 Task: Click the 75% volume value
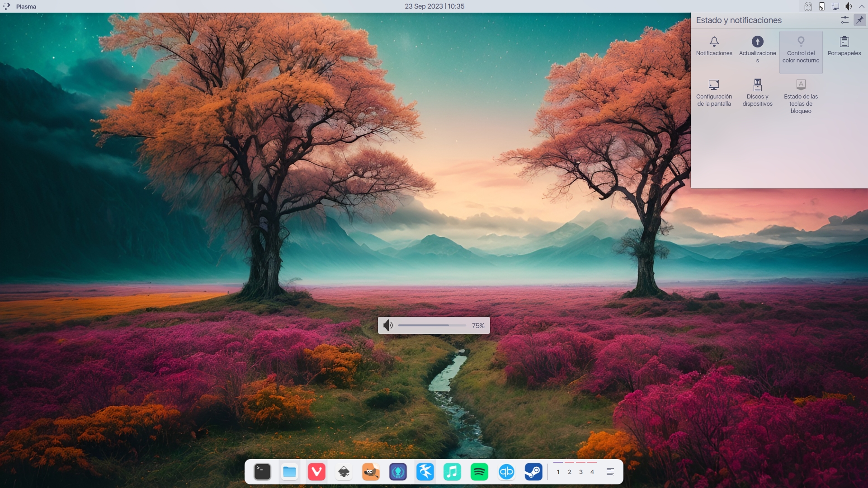478,325
